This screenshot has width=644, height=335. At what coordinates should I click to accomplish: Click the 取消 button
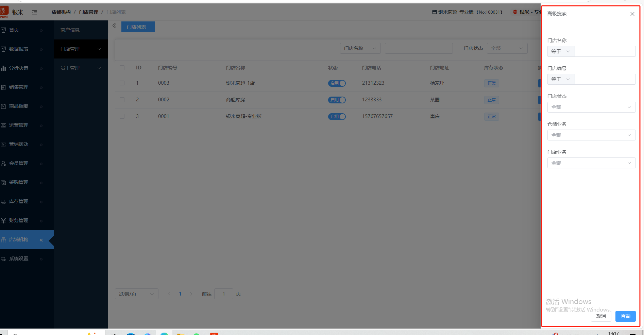pos(601,316)
